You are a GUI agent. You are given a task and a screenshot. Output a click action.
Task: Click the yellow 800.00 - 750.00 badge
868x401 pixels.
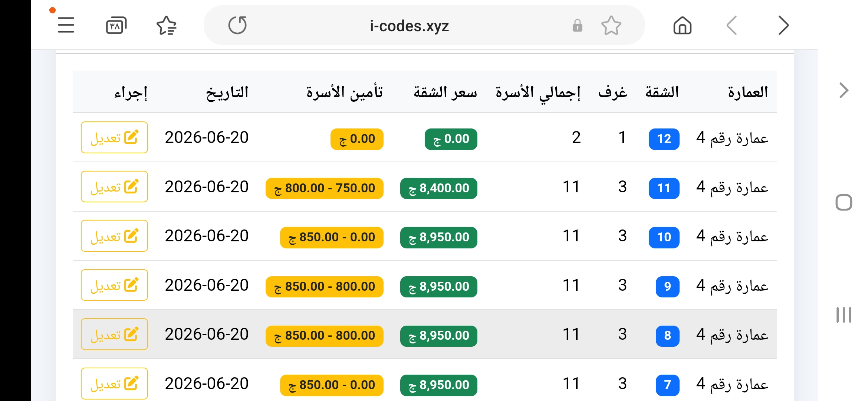point(325,188)
